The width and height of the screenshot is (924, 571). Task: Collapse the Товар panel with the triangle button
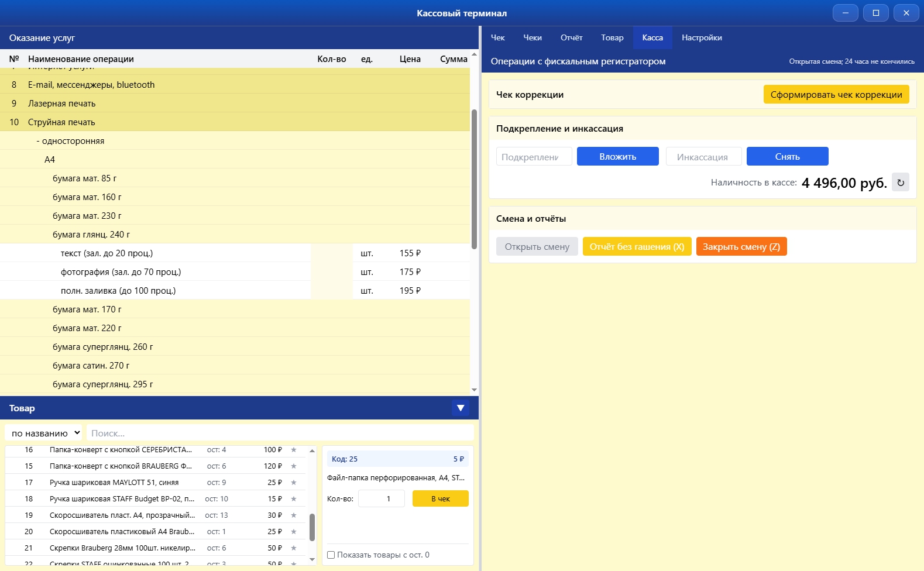click(x=461, y=408)
